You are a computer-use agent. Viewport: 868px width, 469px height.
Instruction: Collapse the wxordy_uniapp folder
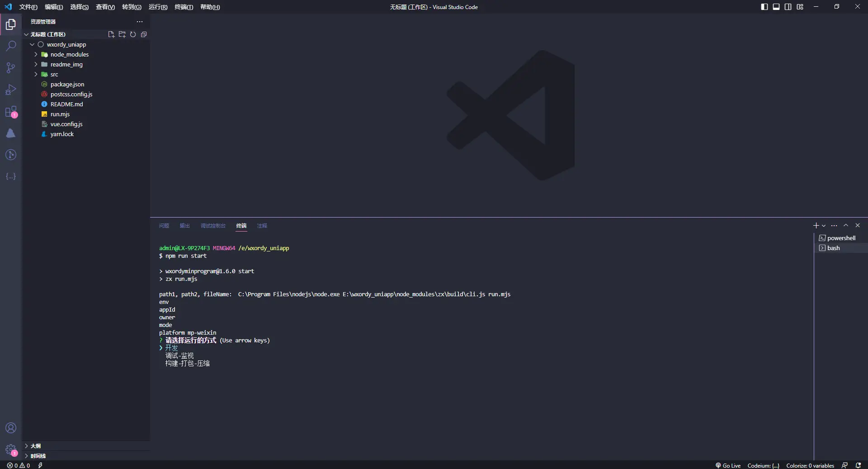[32, 44]
